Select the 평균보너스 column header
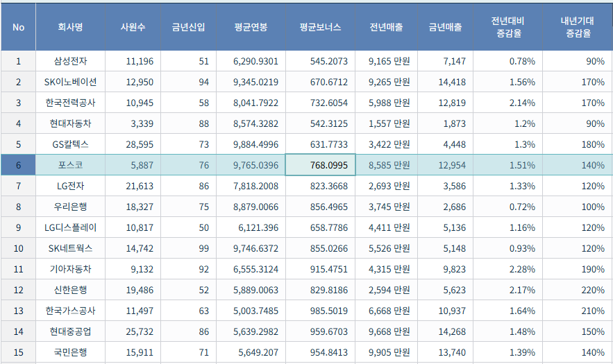Image resolution: width=613 pixels, height=364 pixels. point(320,27)
